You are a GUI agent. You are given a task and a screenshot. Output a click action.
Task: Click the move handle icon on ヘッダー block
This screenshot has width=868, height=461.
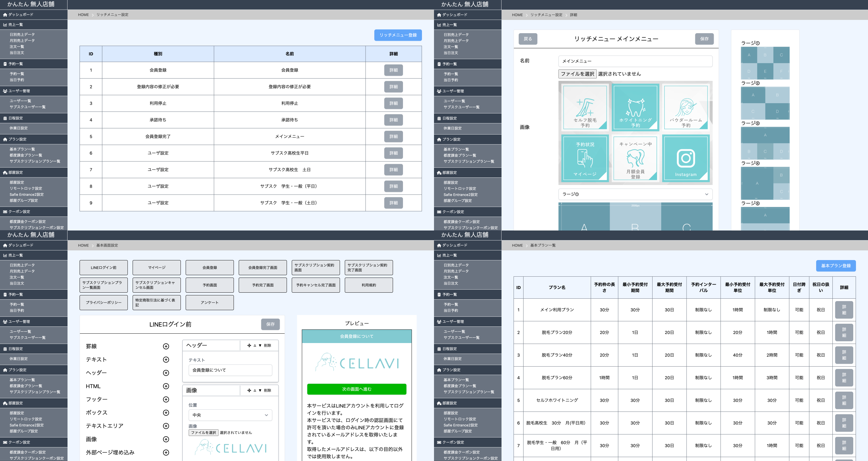pos(249,345)
